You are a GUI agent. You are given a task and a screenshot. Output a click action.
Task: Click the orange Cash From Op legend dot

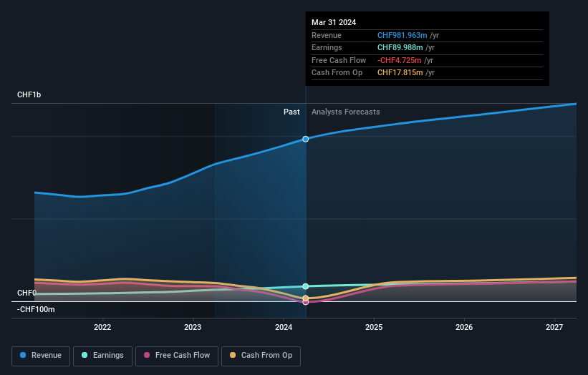click(233, 355)
